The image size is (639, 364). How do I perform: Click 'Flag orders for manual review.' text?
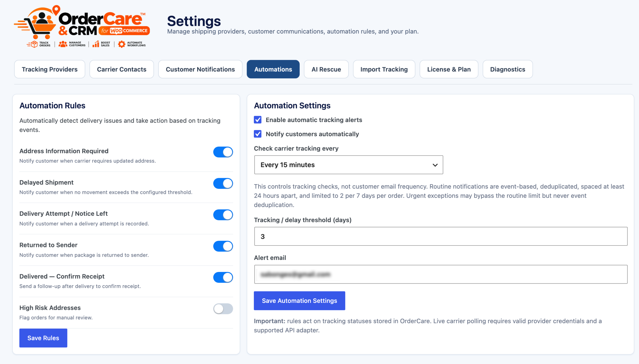pos(56,318)
